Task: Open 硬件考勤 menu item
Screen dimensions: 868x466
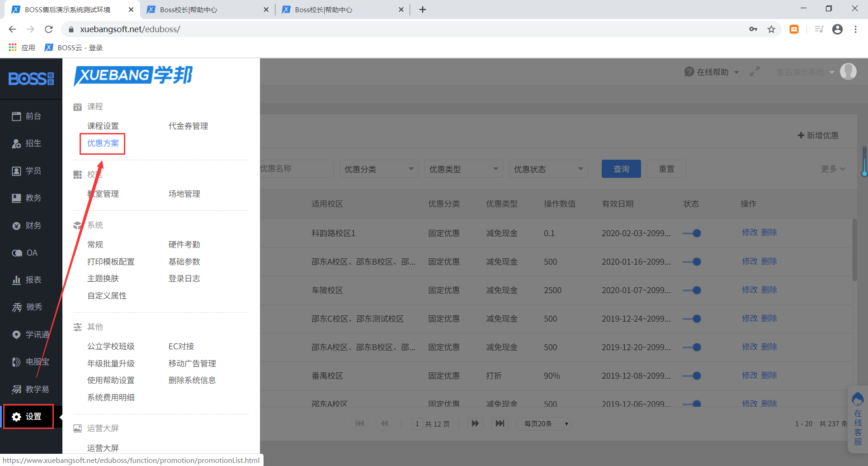Action: tap(184, 245)
